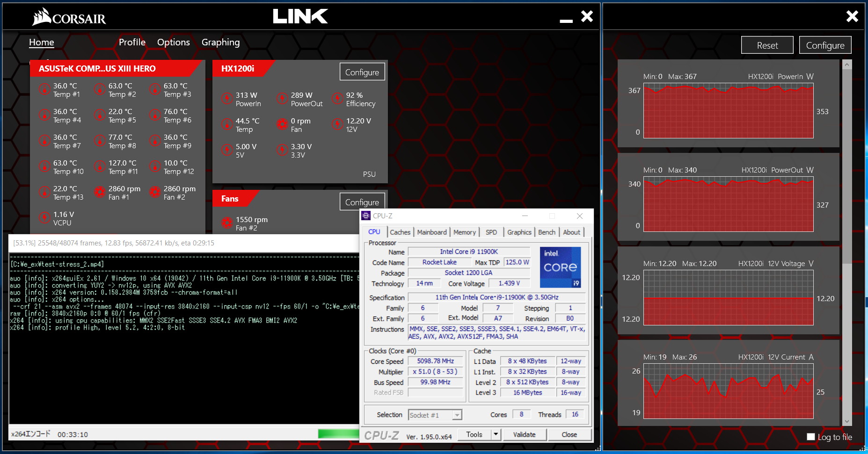Switch to the Bench tab in CPU-Z
The image size is (868, 454).
[x=547, y=232]
